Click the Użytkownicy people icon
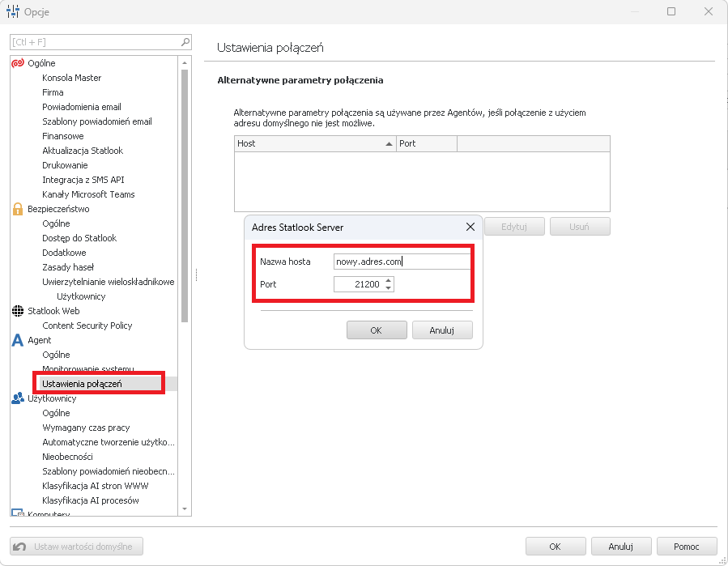Viewport: 728px width, 566px height. click(18, 398)
